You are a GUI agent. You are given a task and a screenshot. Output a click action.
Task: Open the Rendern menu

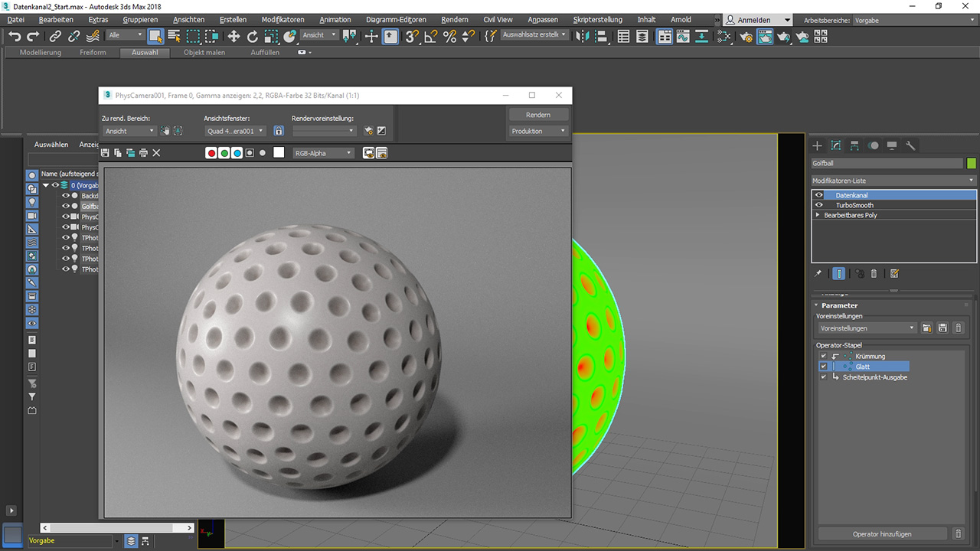click(456, 19)
